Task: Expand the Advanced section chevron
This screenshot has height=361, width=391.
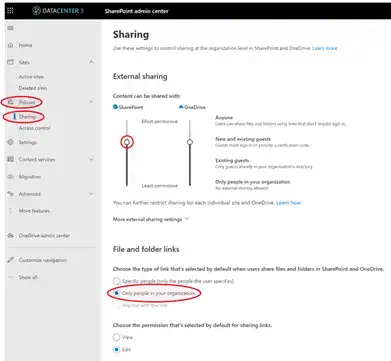Action: pos(91,194)
